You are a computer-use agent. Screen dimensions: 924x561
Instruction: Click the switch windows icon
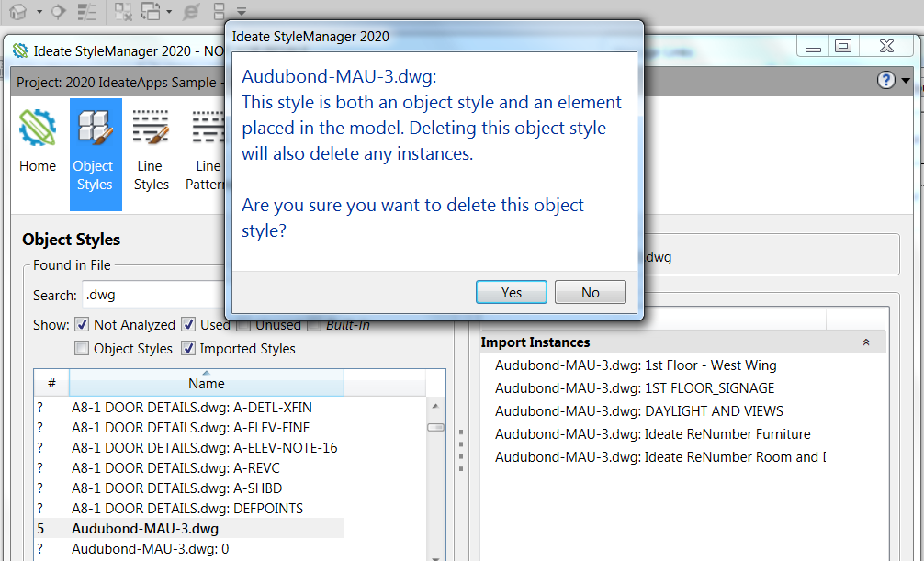(152, 11)
